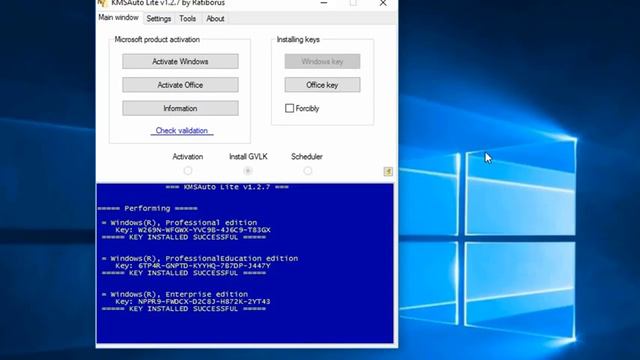640x360 pixels.
Task: Click the Activate Windows button
Action: tap(180, 62)
